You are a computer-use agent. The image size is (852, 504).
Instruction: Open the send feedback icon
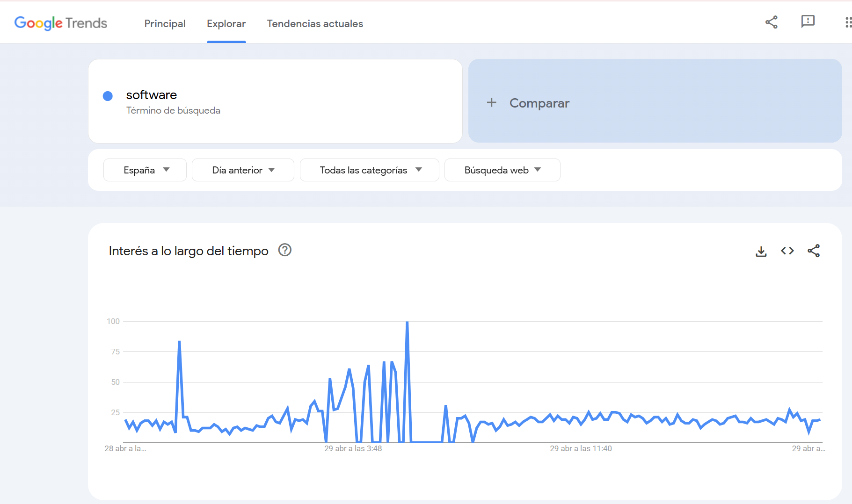click(x=808, y=22)
